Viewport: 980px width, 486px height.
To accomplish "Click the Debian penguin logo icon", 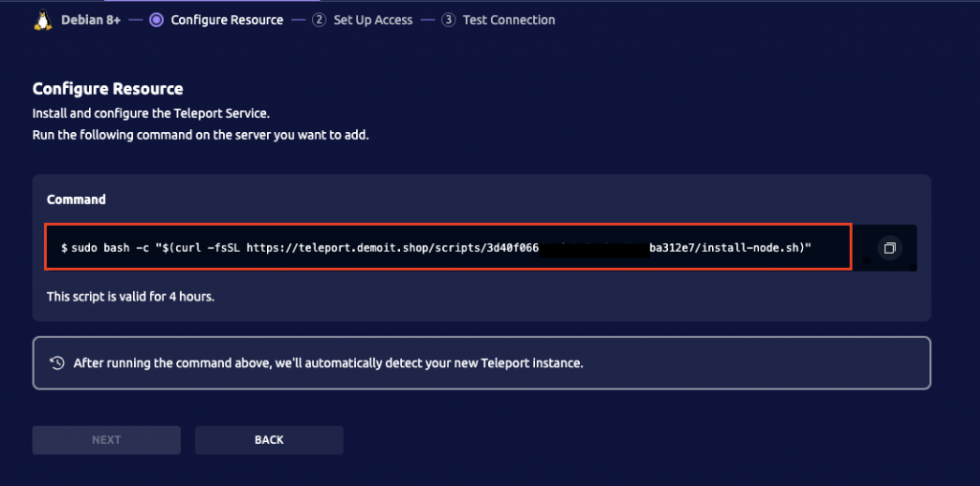I will click(x=43, y=20).
